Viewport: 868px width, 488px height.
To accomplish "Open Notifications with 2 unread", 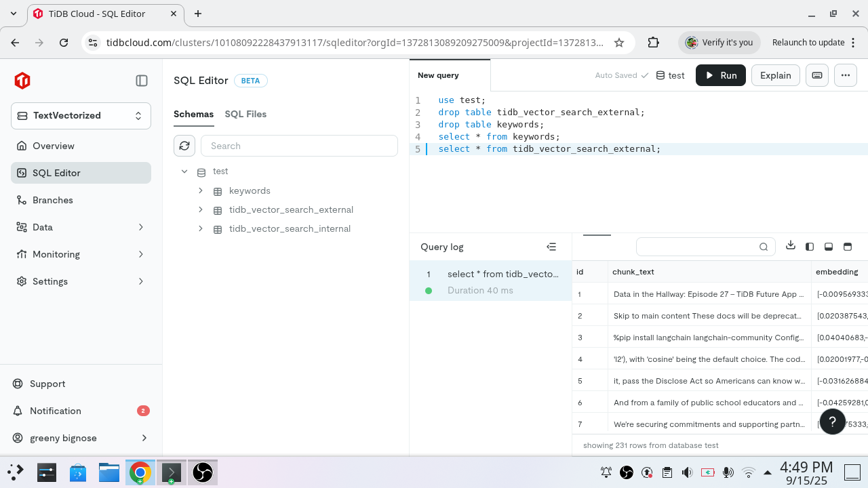I will click(x=81, y=411).
